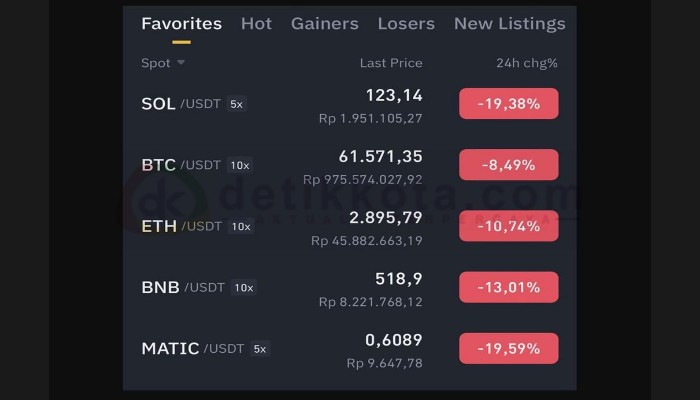Click the MATIC 5x leverage badge
This screenshot has height=400, width=700.
click(260, 349)
